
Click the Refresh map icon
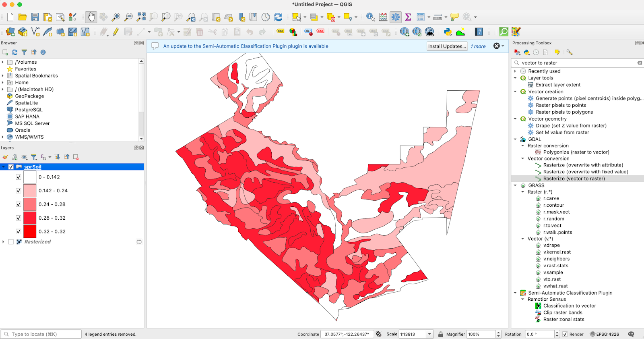click(278, 17)
